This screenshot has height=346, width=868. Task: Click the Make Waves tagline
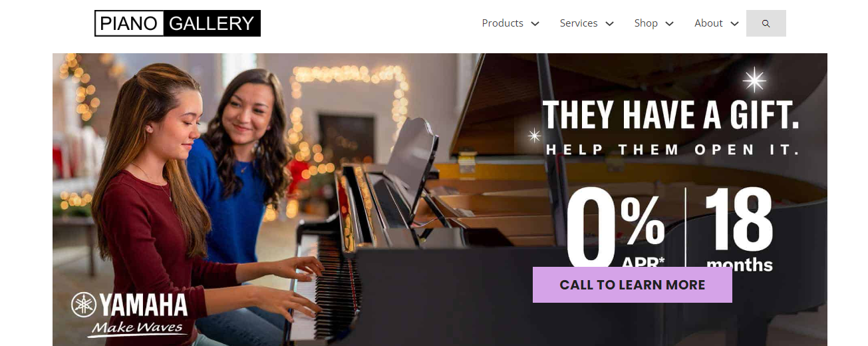(136, 328)
